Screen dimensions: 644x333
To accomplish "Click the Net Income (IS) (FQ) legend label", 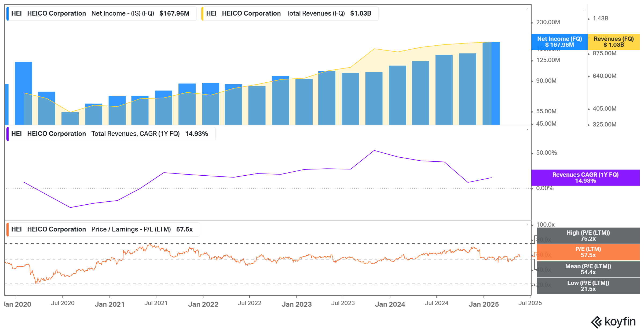I will (101, 13).
